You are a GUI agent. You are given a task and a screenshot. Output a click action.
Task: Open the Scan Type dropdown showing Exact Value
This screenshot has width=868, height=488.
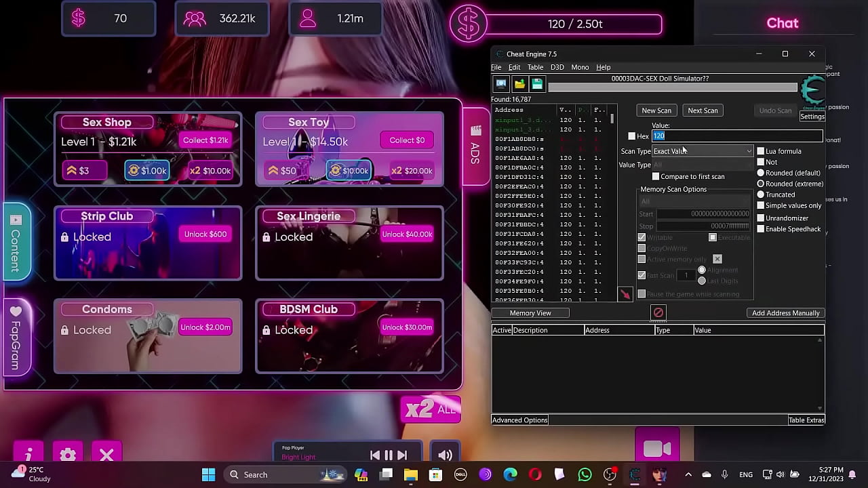(x=702, y=150)
